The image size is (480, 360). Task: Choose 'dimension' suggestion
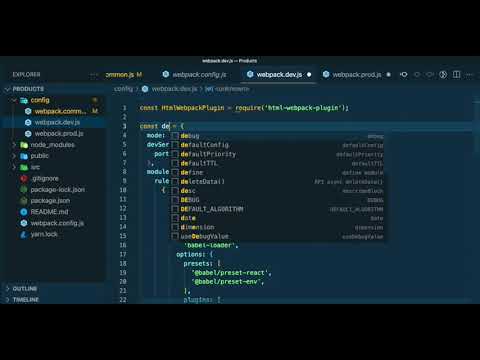277,227
